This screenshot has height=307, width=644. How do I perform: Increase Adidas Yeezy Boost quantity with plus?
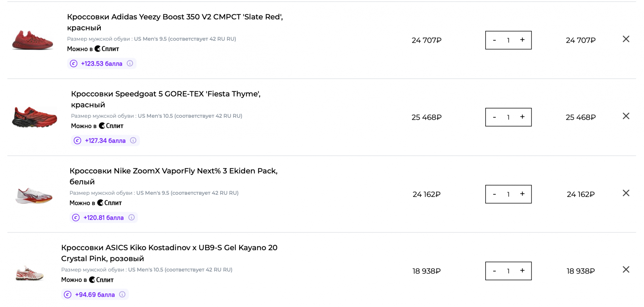(x=522, y=40)
